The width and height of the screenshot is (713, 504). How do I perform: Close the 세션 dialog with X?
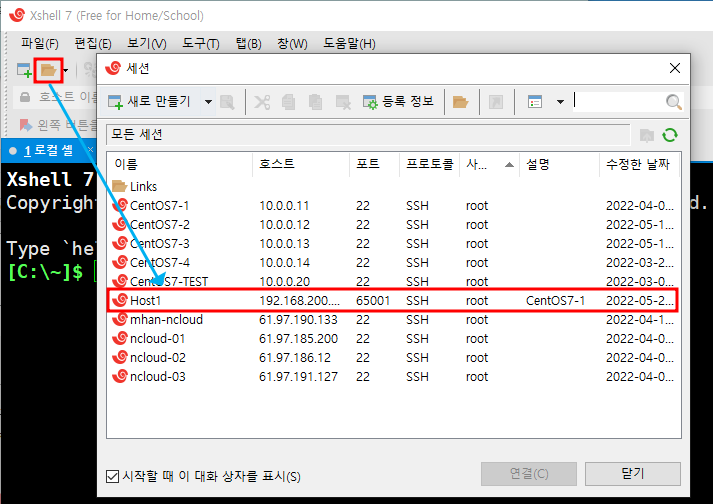pyautogui.click(x=675, y=68)
